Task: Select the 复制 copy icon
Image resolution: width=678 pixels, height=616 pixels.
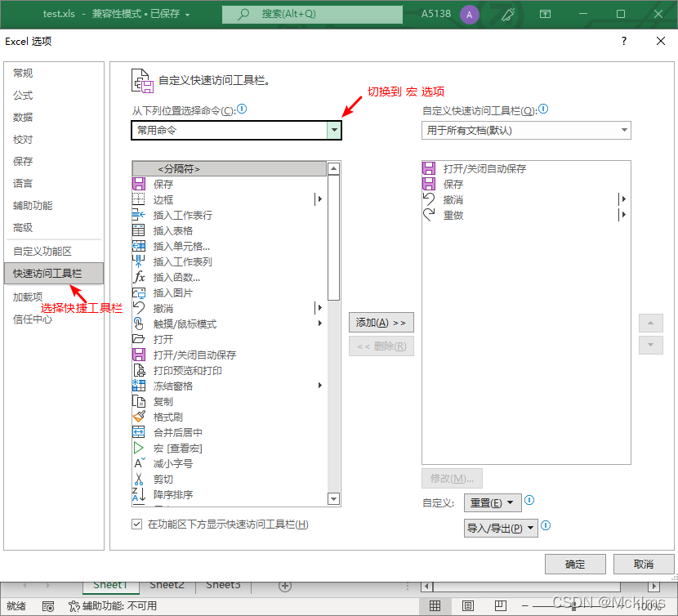Action: pyautogui.click(x=138, y=401)
